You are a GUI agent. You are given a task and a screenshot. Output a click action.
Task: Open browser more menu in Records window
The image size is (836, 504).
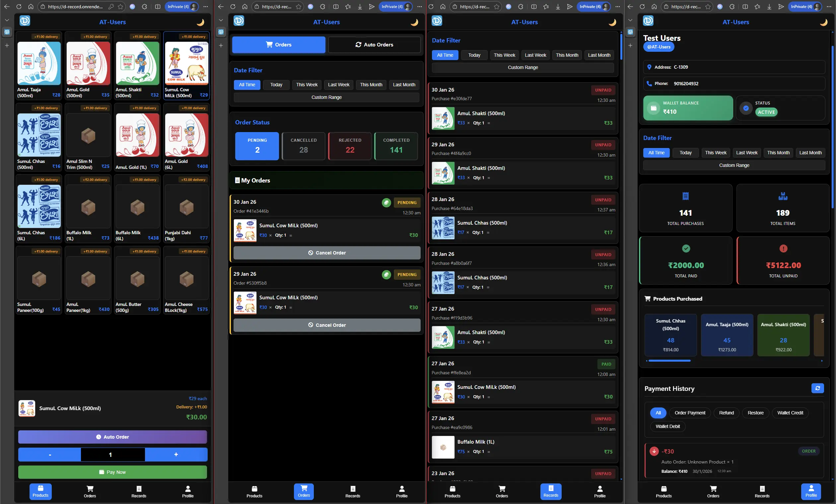pyautogui.click(x=617, y=7)
